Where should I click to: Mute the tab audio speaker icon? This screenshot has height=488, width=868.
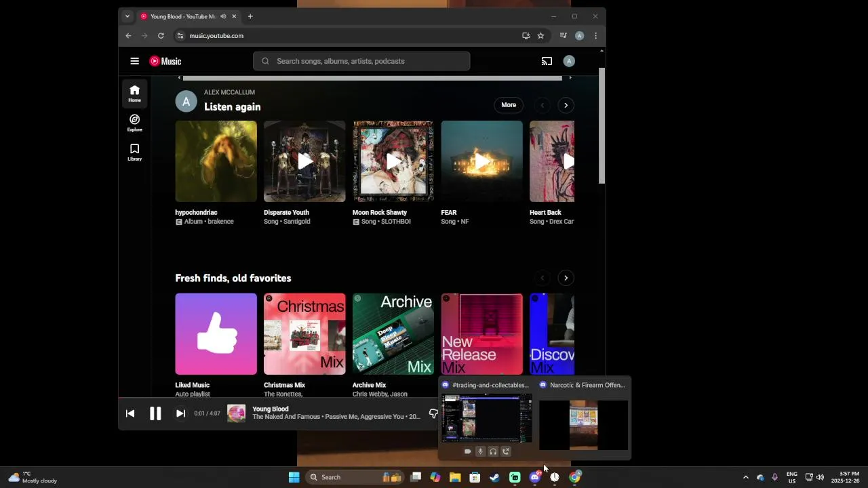(x=223, y=16)
